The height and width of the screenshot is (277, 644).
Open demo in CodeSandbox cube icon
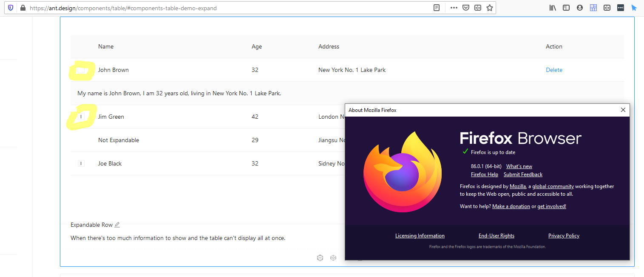(x=320, y=258)
